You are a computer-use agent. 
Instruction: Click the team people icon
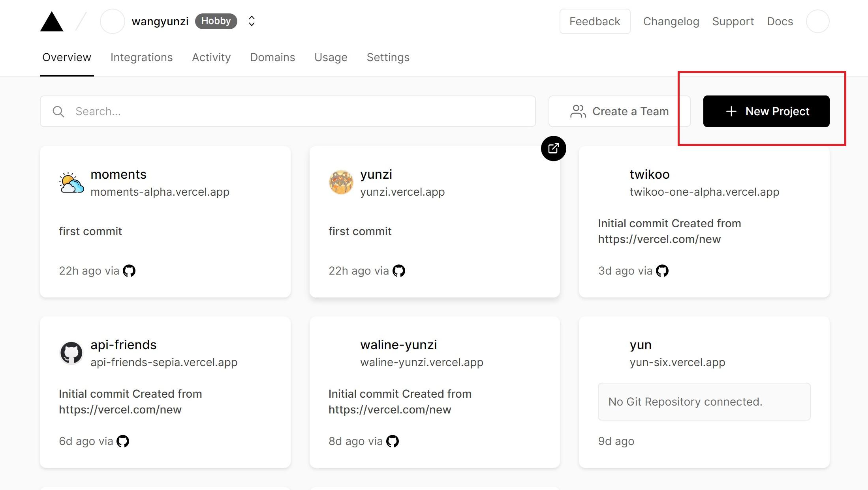(578, 111)
